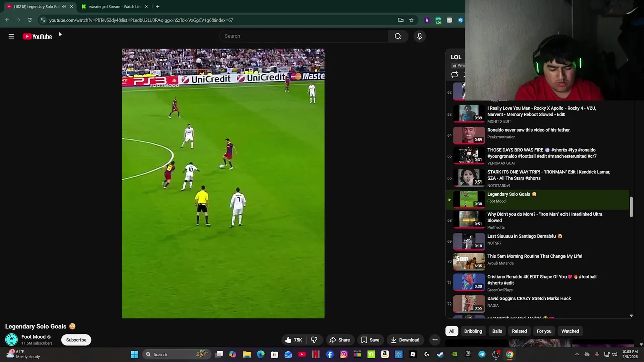The width and height of the screenshot is (644, 362).
Task: Dislike the video with thumbs down
Action: tap(314, 340)
